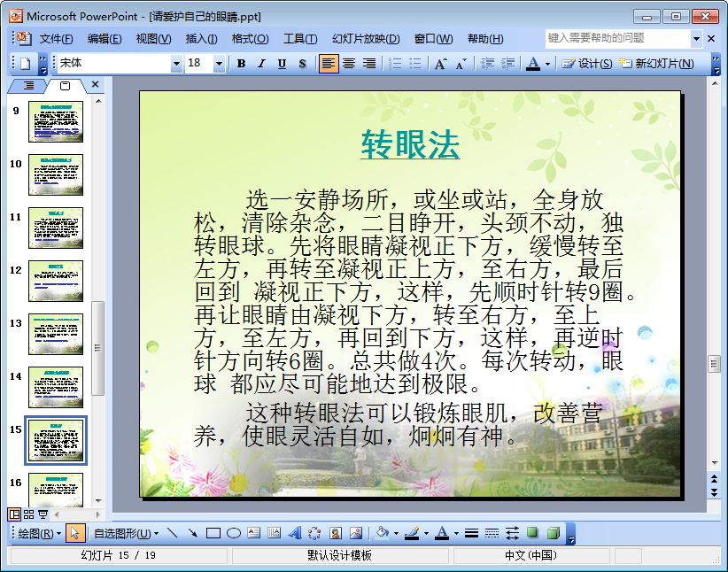Screen dimensions: 728x572
Task: Insert diagram or organization chart
Action: 315,533
